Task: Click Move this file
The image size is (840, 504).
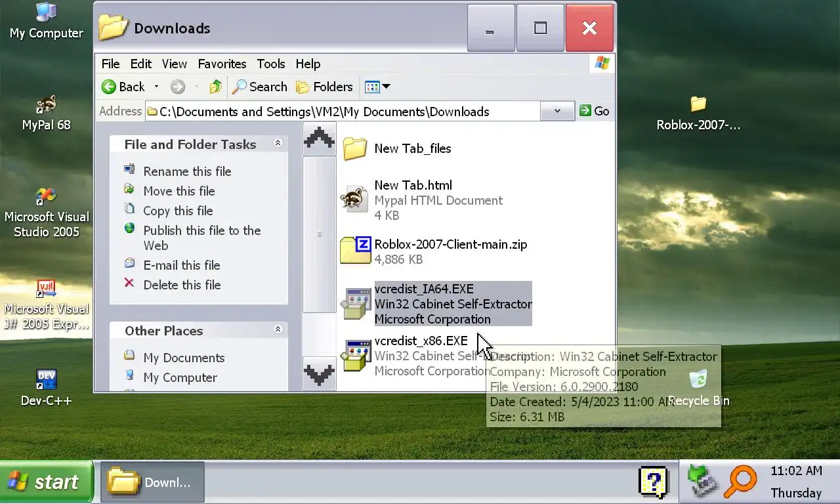Action: click(x=179, y=191)
